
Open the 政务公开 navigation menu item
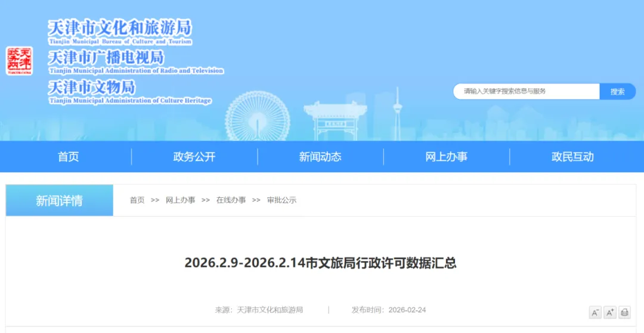point(194,157)
